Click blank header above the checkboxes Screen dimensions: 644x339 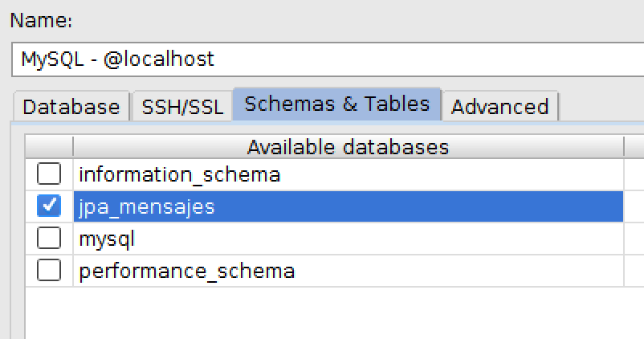[x=49, y=147]
